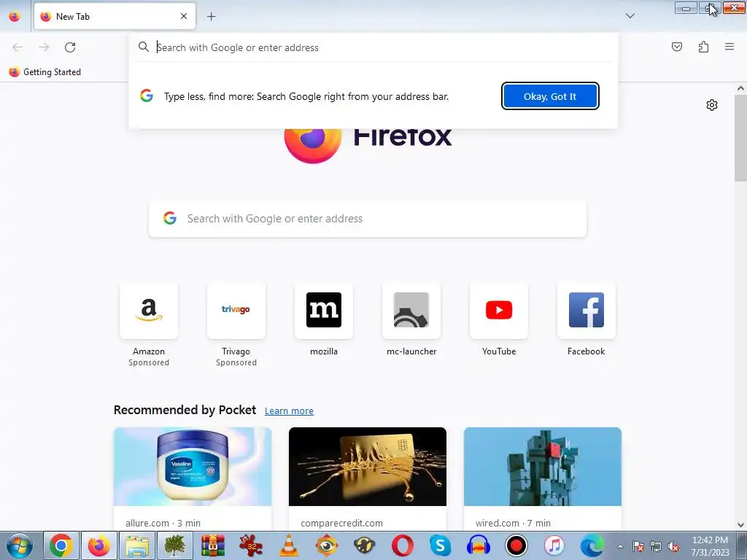Viewport: 747px width, 560px height.
Task: Click the plus icon to open new tab
Action: point(211,17)
